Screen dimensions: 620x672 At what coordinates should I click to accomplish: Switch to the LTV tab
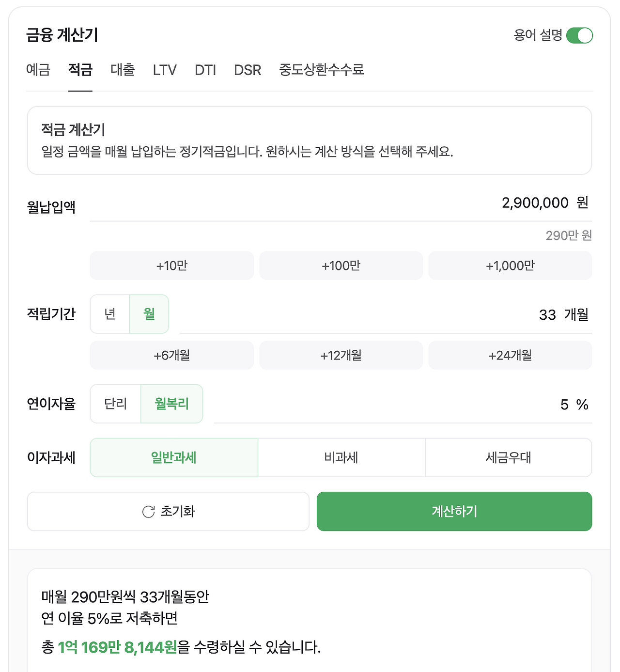[x=165, y=70]
